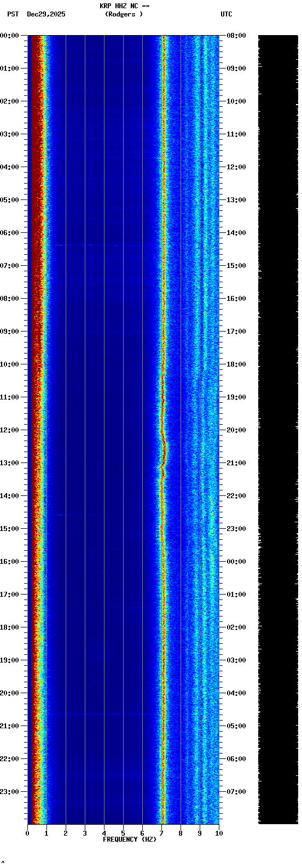Click the 10 Hz frequency axis tick label

[x=219, y=833]
